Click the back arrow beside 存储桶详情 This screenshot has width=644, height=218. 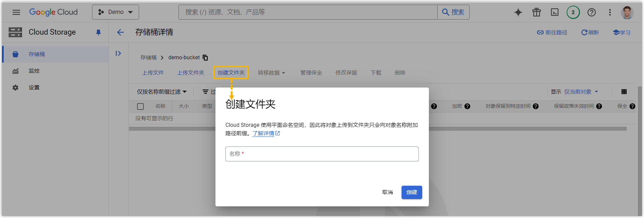click(120, 32)
